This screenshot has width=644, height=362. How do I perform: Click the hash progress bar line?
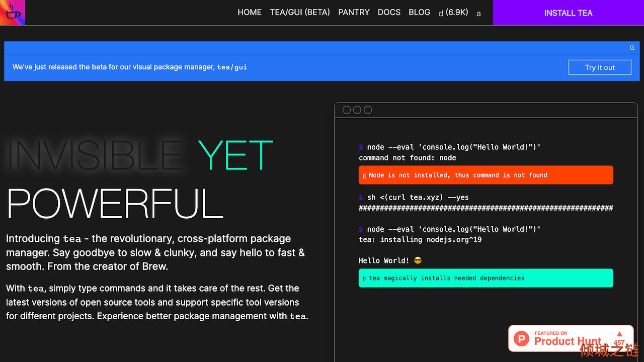coord(486,208)
